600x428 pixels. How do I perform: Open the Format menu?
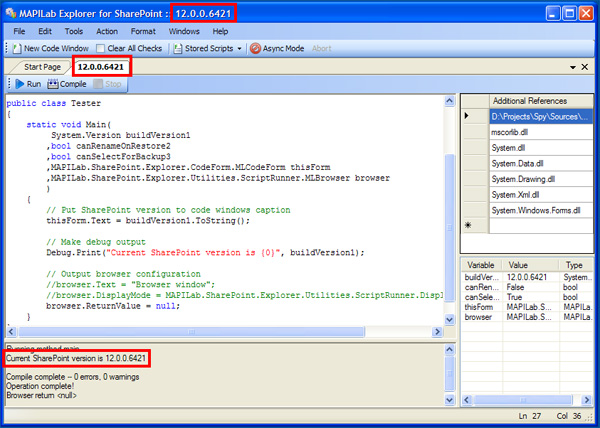coord(143,31)
